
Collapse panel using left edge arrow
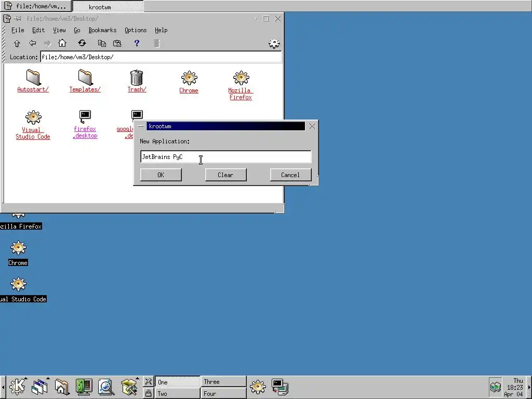pos(3,387)
